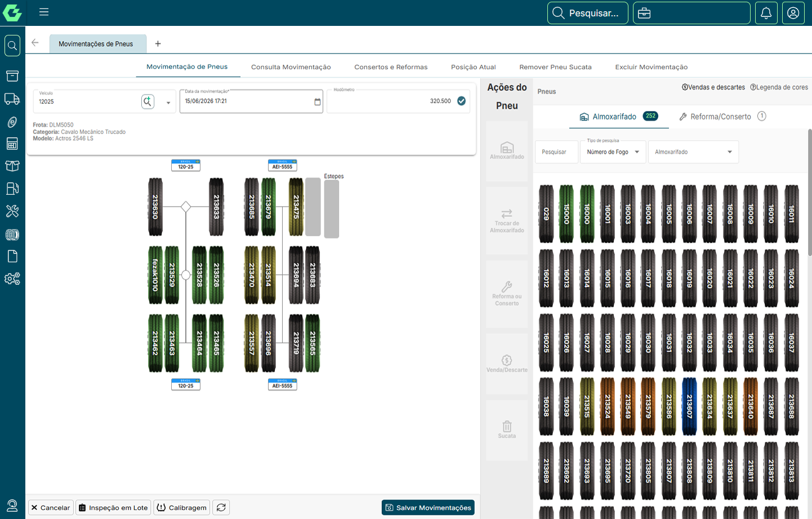The width and height of the screenshot is (812, 519).
Task: Click the Pesquisar tire search field
Action: coord(556,152)
